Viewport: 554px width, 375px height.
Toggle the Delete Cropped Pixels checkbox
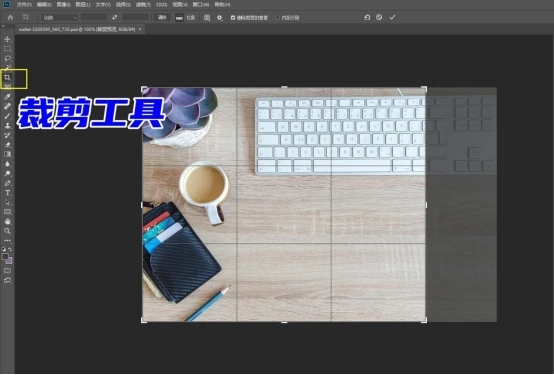click(233, 18)
